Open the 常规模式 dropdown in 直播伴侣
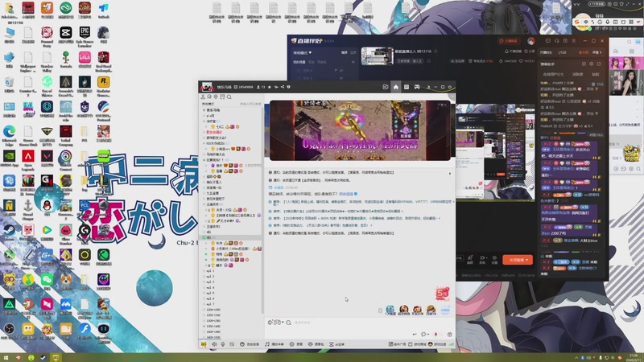This screenshot has height=362, width=644. coord(303,52)
